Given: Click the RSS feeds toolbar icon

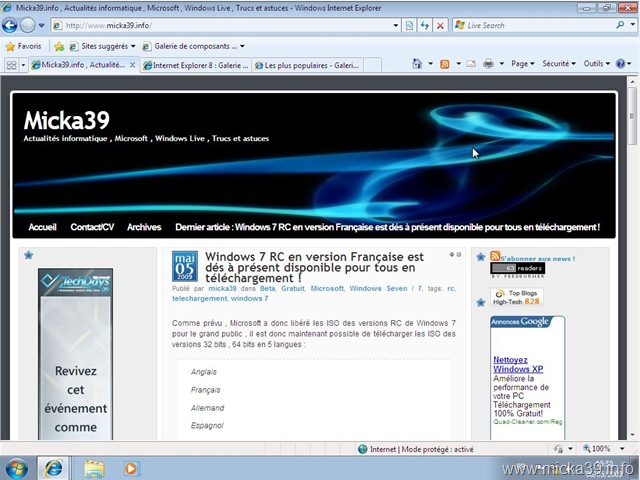Looking at the screenshot, I should [444, 64].
